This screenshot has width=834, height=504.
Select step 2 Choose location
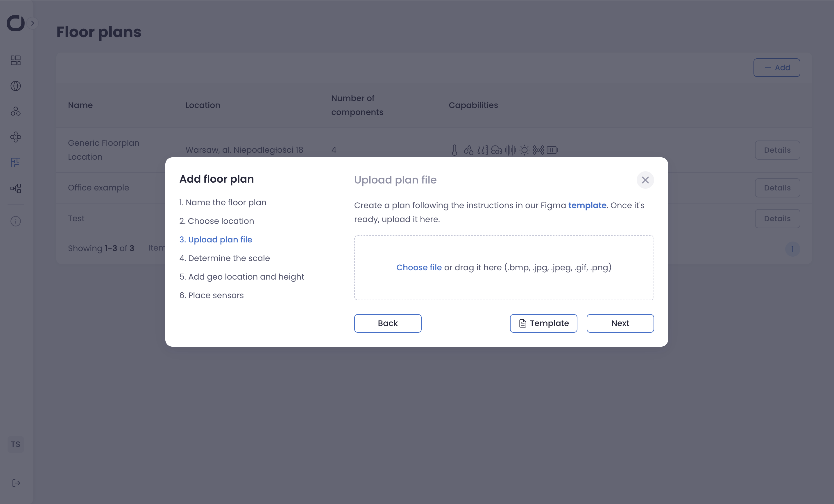click(216, 221)
